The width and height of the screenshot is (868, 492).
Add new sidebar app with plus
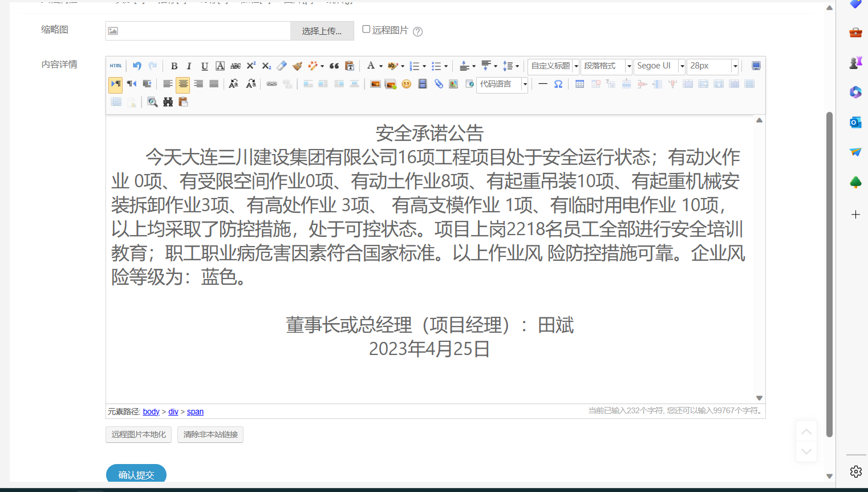pos(855,215)
